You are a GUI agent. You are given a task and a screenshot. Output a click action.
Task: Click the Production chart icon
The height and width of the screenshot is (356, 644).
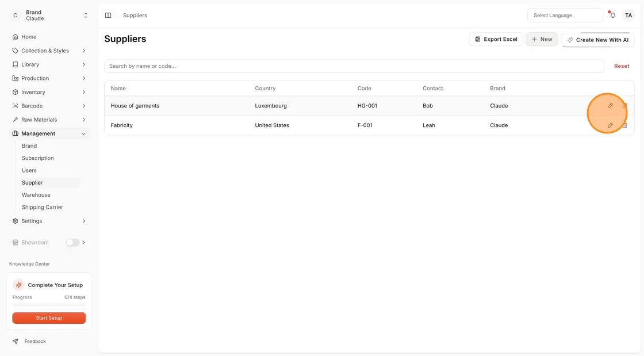(x=15, y=78)
